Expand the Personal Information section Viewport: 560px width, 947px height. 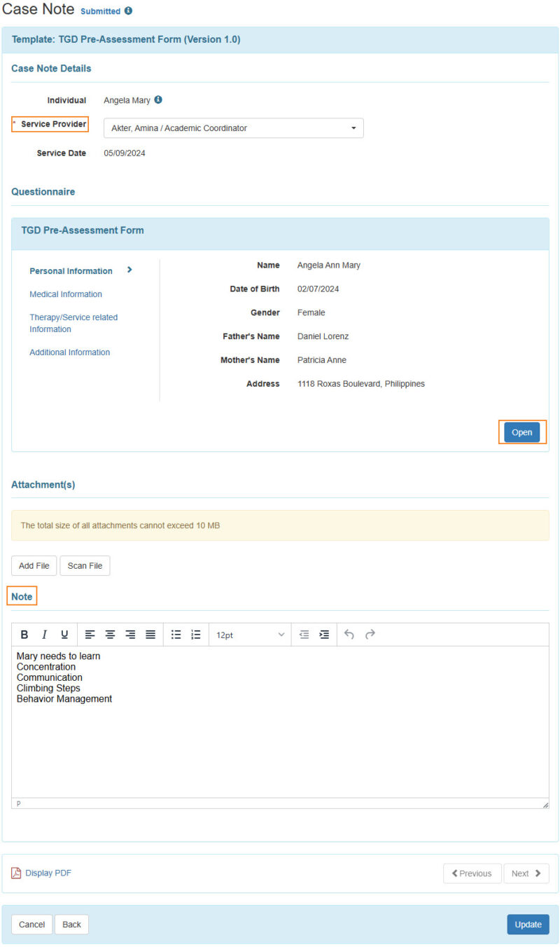pyautogui.click(x=71, y=270)
